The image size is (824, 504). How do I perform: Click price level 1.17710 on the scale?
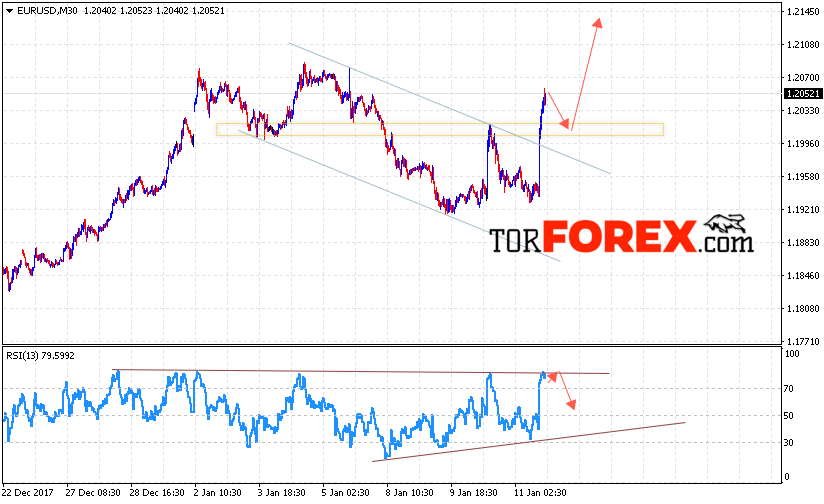point(804,342)
